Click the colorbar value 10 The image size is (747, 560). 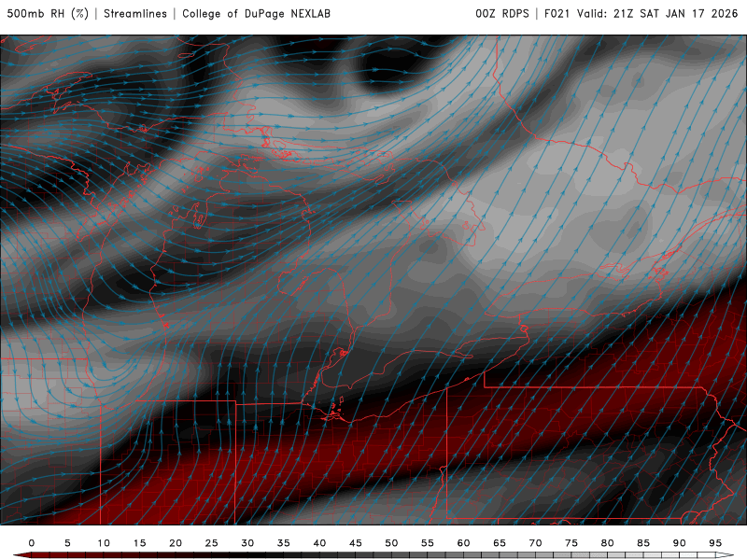(104, 543)
